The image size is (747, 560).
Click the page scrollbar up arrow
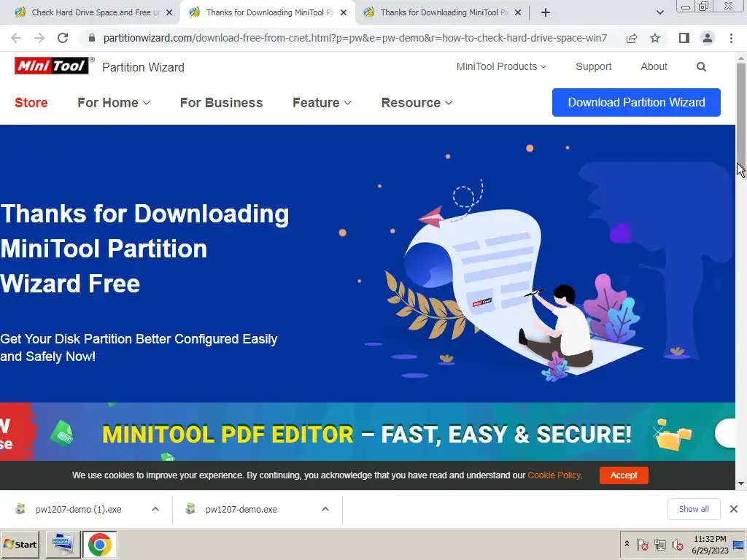741,58
